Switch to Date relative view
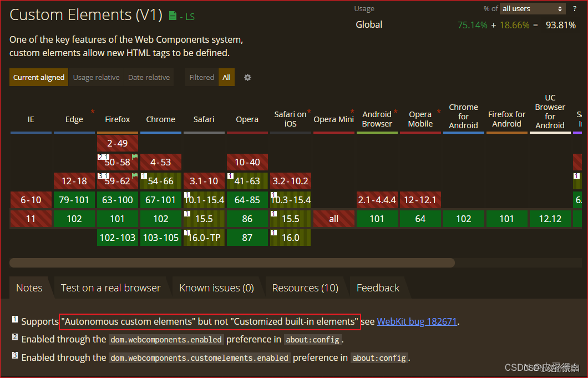 [149, 77]
